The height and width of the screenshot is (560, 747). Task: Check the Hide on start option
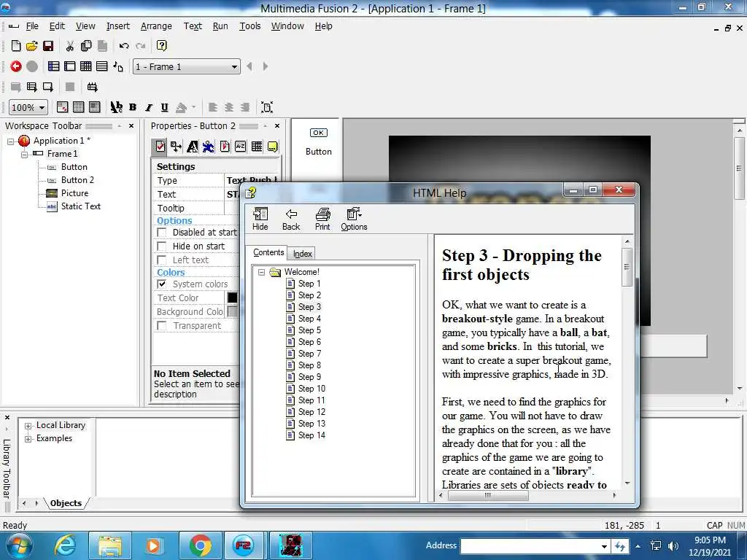[x=162, y=246]
